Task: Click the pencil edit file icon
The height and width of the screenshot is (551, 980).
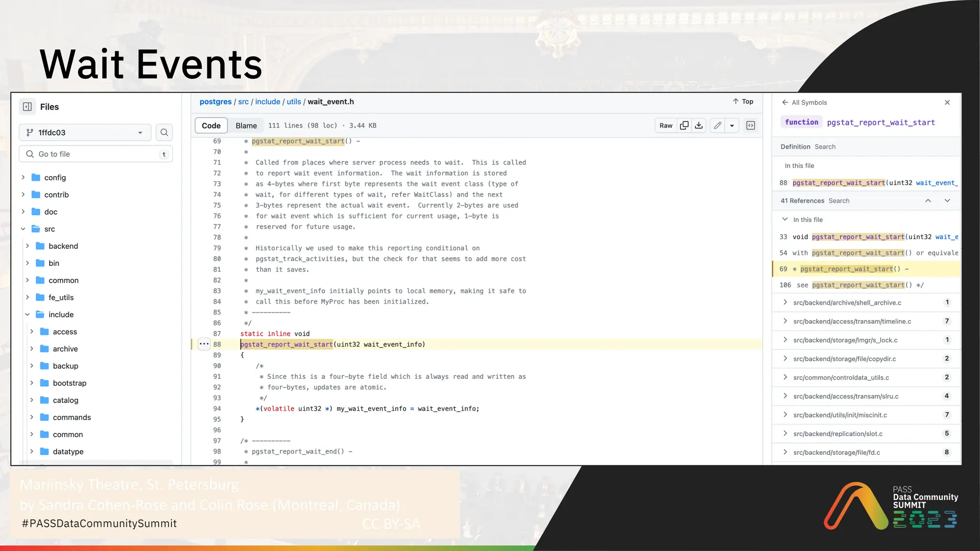Action: pos(717,125)
